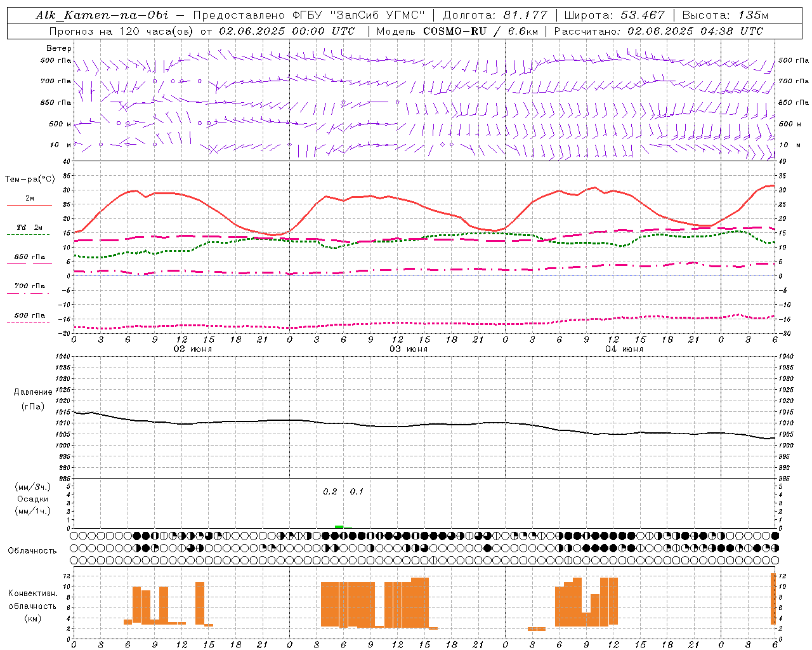
Task: Click the "Давление" pressure panel label
Action: click(33, 392)
